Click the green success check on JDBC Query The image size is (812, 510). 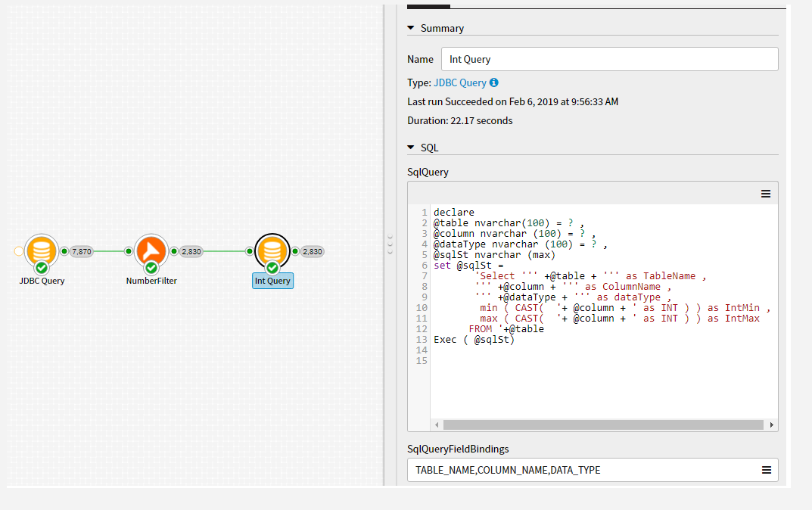42,266
